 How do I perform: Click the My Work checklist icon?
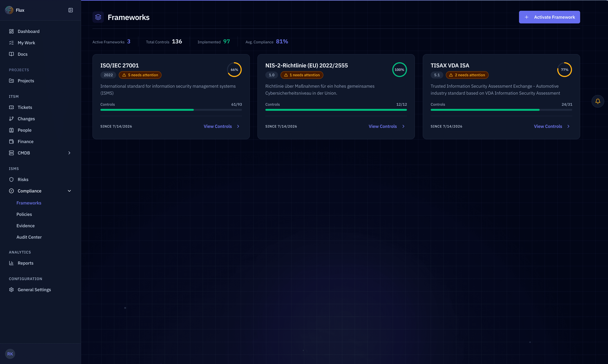click(x=11, y=43)
